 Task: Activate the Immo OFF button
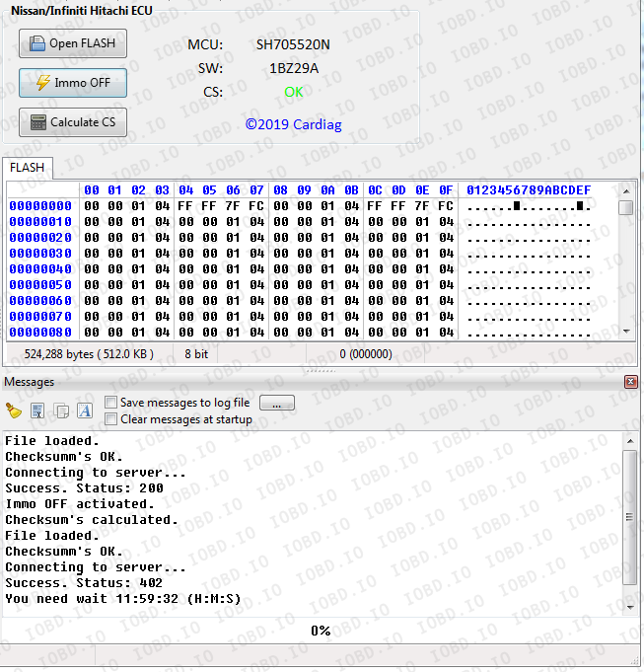pyautogui.click(x=73, y=83)
